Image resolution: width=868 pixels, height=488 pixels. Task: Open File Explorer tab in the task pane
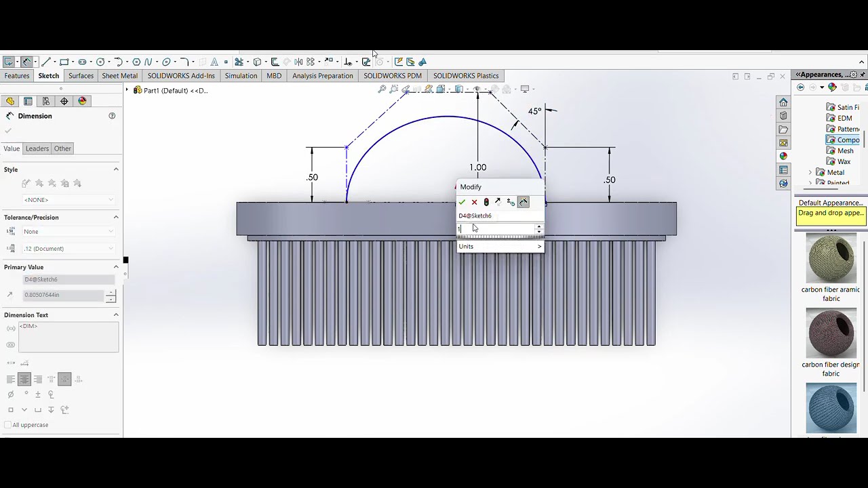[783, 129]
